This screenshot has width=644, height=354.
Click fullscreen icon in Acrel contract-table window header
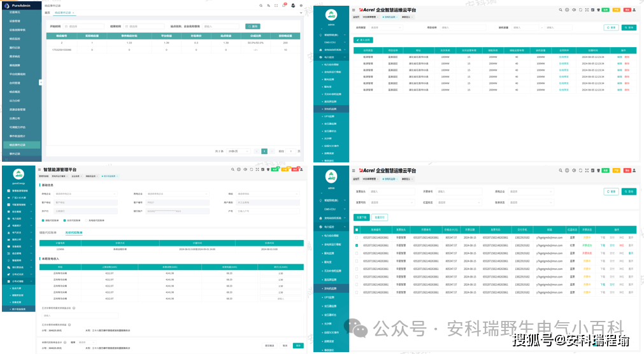(587, 10)
